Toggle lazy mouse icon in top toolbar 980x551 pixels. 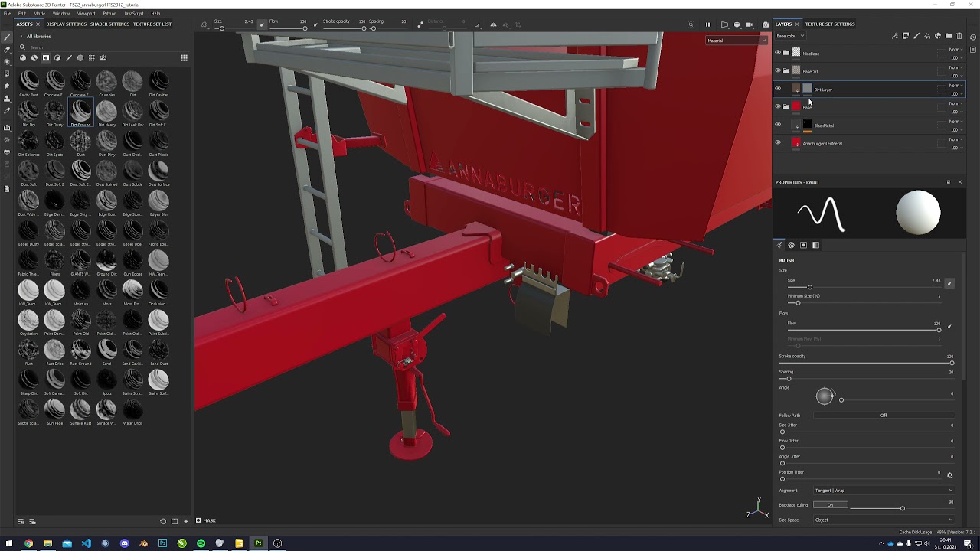coord(420,24)
